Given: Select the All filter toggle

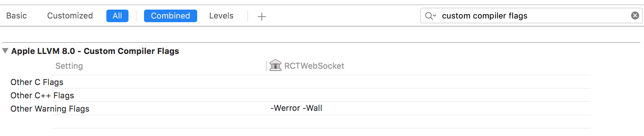Looking at the screenshot, I should [x=117, y=16].
